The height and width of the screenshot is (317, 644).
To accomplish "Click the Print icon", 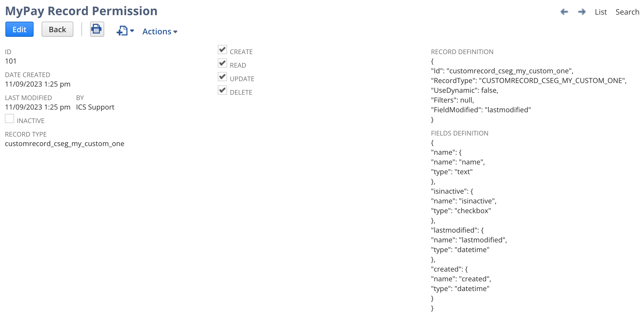I will coord(97,29).
